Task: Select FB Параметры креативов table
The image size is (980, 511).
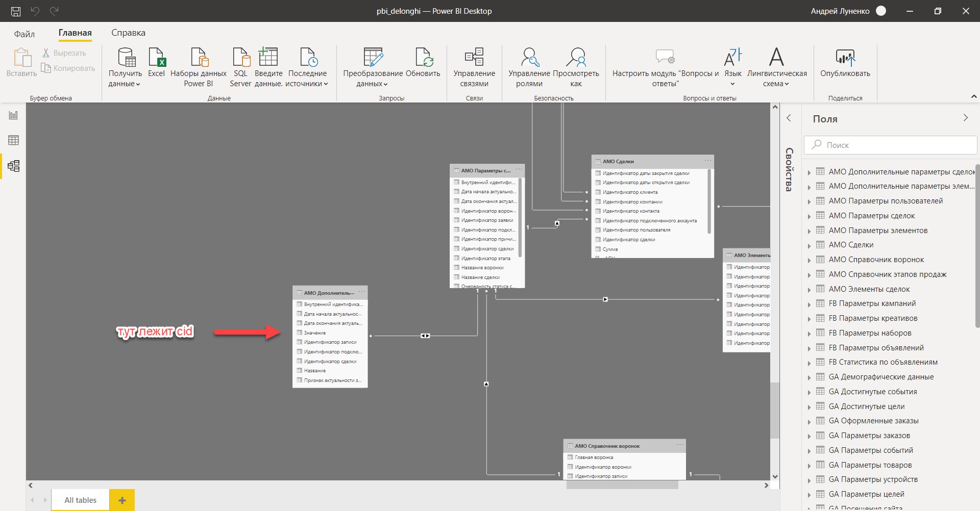Action: point(873,318)
